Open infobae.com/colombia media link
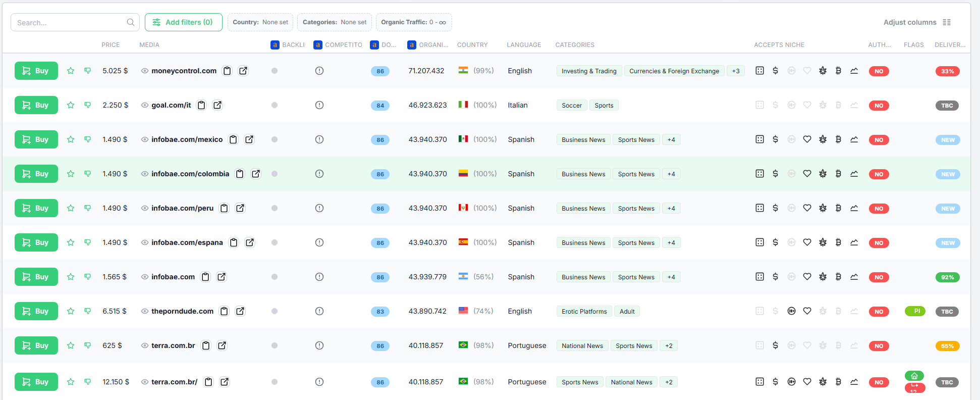Screen dimensions: 980x400 click(190, 174)
